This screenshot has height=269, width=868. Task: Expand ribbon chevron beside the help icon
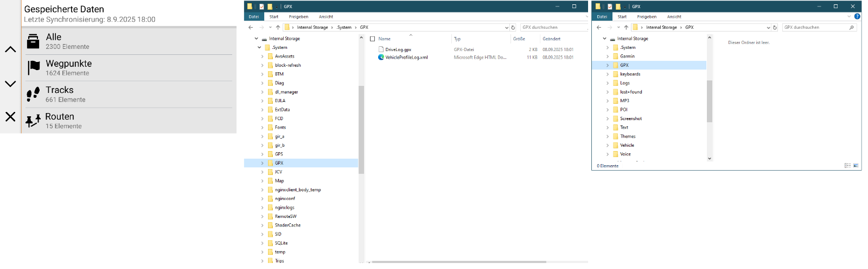(x=850, y=16)
